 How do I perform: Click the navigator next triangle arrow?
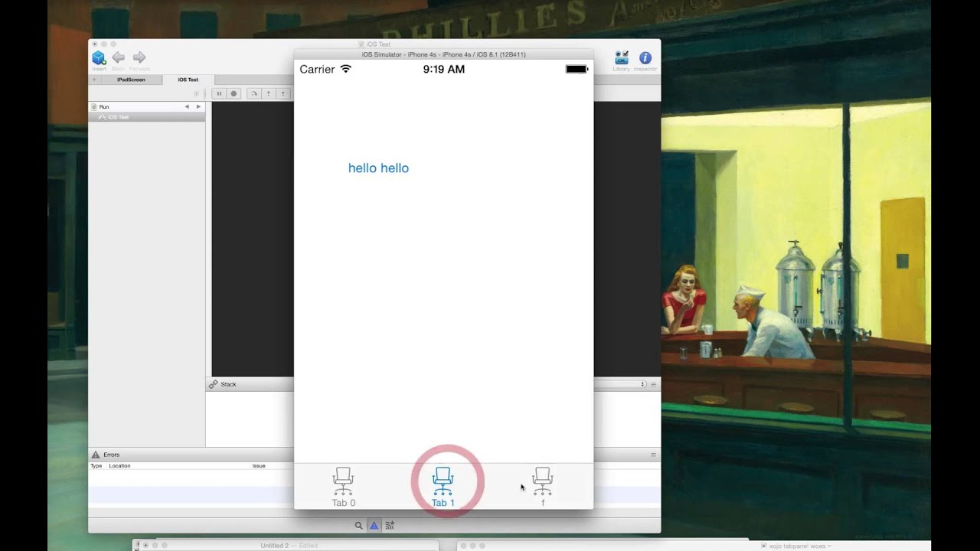tap(198, 107)
